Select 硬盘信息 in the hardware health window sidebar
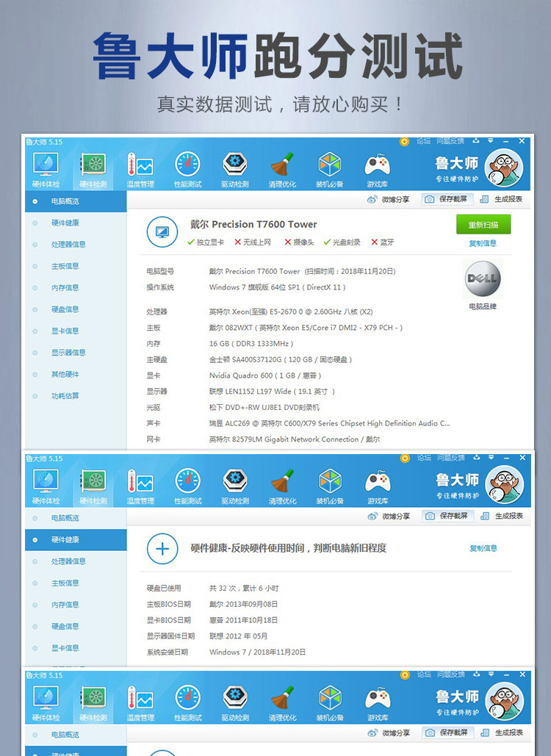 (76, 626)
